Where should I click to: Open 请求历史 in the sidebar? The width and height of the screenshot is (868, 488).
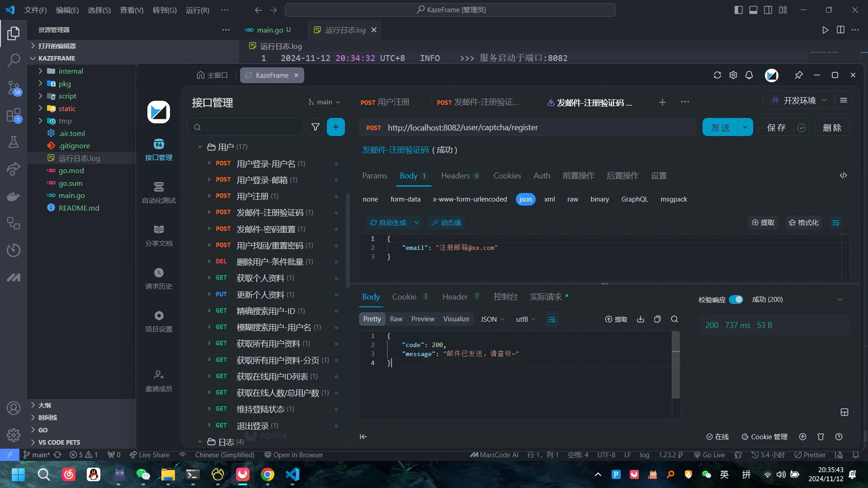[159, 278]
